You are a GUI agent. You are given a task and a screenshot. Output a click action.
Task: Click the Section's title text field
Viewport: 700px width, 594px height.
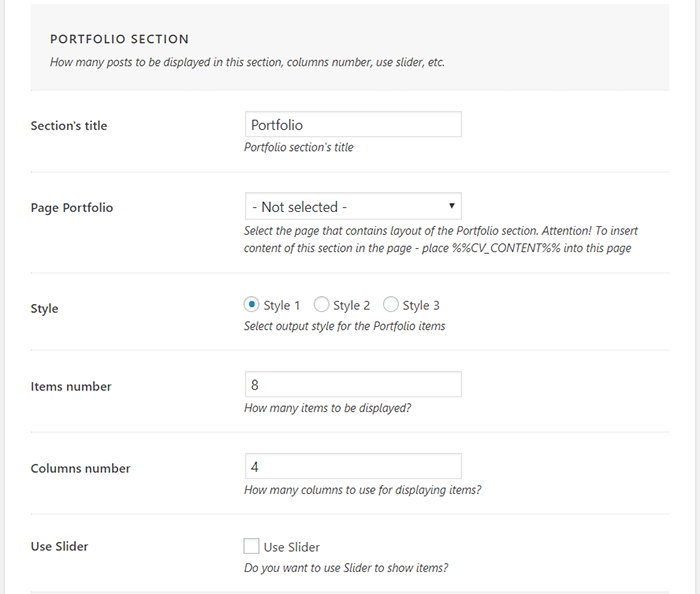[352, 125]
